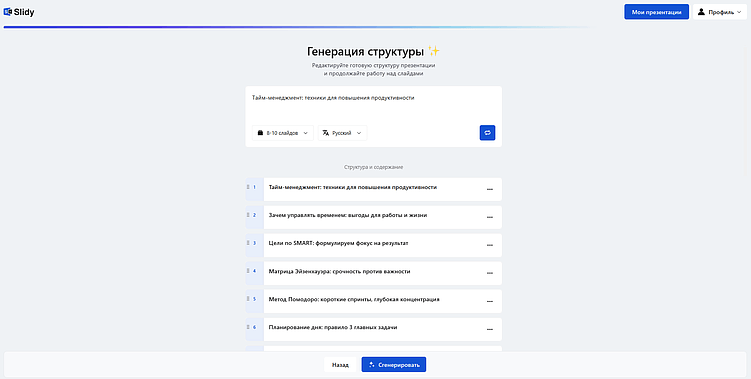Open options menu for Планирование дня slide

point(489,330)
